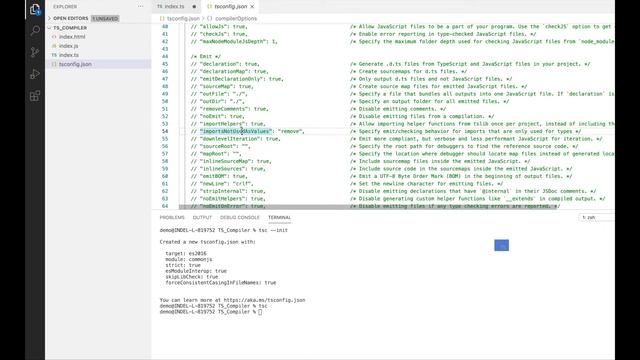Click line number 54 in gutter
The width and height of the screenshot is (640, 360).
[165, 131]
